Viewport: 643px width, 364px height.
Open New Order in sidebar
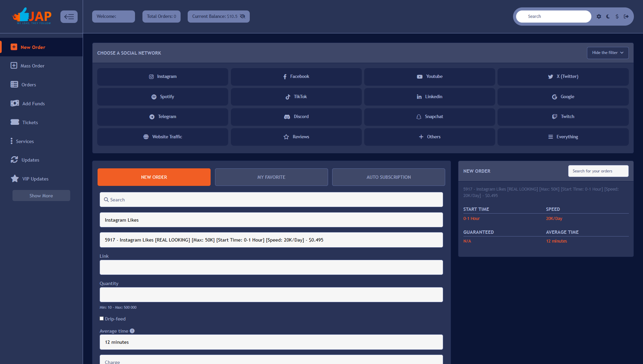pyautogui.click(x=41, y=47)
